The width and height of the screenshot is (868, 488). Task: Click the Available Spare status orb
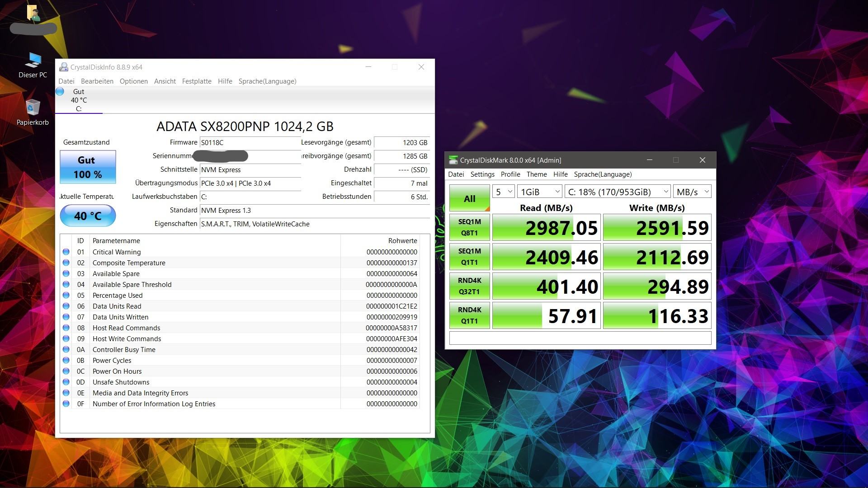tap(66, 273)
